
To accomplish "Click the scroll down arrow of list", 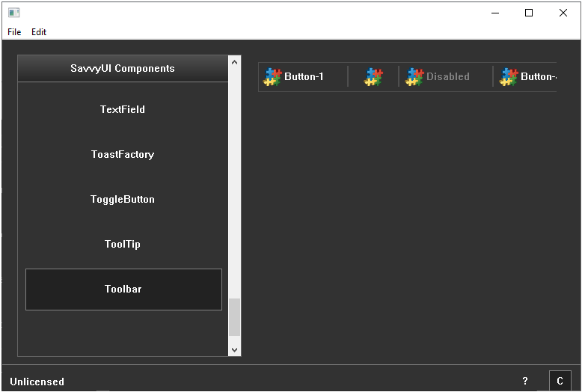I will pos(235,349).
